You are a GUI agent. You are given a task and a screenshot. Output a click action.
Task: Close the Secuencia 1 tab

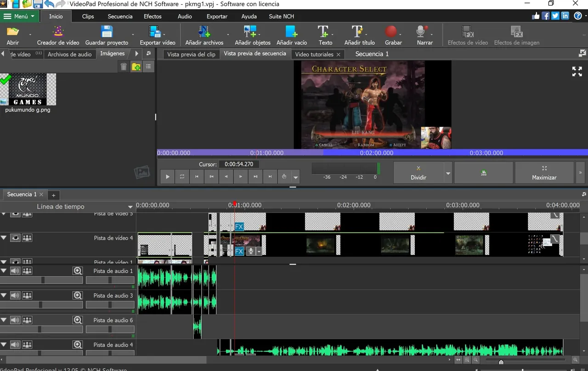pyautogui.click(x=41, y=195)
